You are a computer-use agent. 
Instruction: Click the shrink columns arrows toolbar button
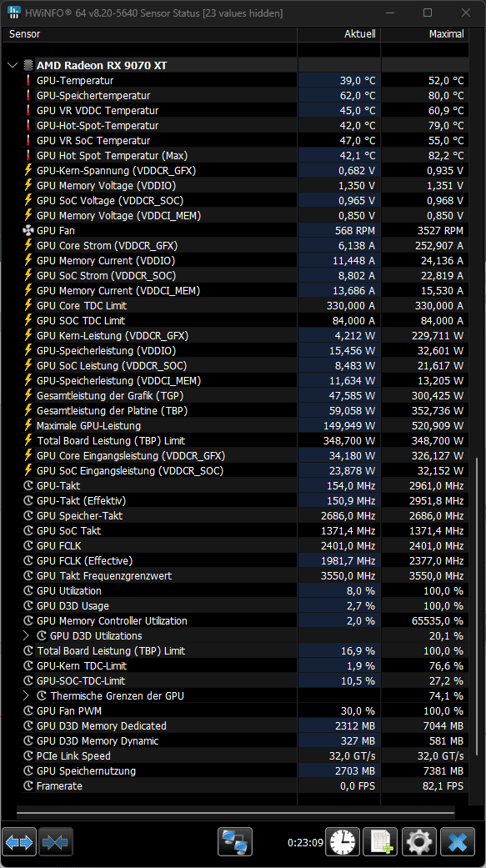(x=55, y=842)
